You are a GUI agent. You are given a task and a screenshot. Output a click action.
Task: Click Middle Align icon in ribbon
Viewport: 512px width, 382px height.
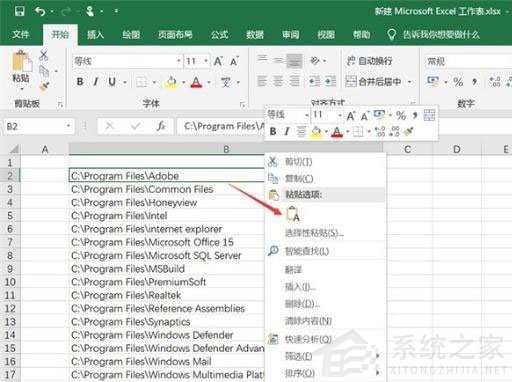[278, 60]
